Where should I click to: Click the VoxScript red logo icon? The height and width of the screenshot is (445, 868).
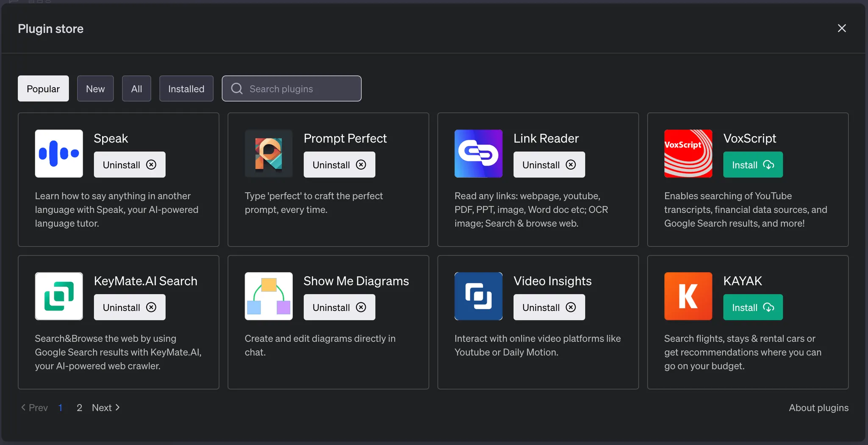[688, 153]
